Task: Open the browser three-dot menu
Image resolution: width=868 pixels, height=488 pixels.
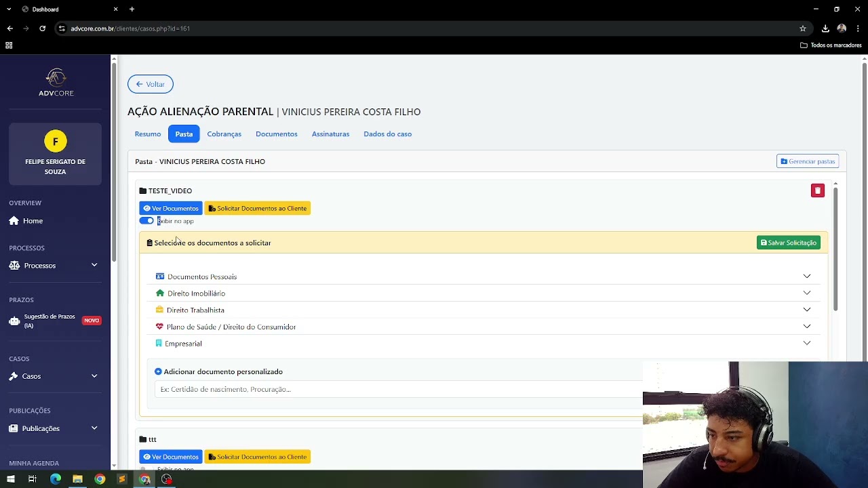Action: click(x=859, y=28)
